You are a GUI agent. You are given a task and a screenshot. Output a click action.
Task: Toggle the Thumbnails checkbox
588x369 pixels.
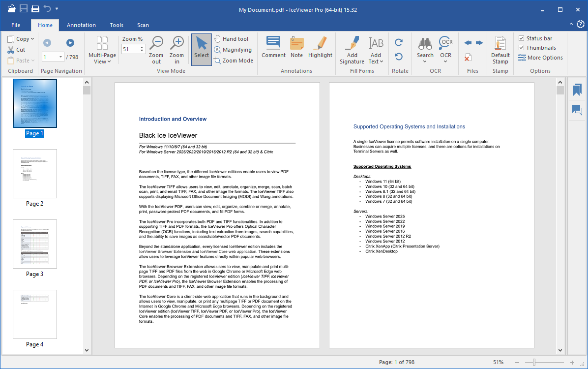click(x=521, y=48)
